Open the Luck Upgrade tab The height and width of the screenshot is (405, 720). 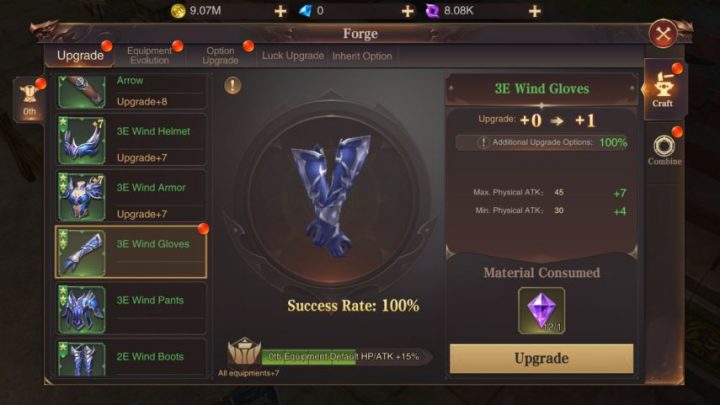pyautogui.click(x=293, y=56)
